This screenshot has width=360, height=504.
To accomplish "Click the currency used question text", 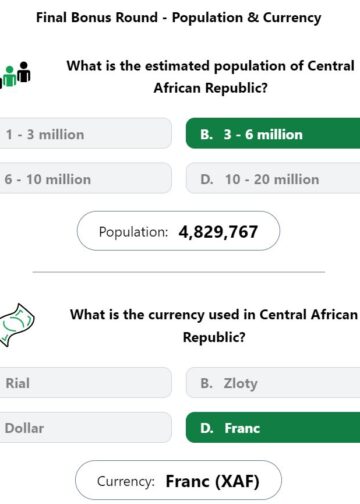I will tap(214, 326).
